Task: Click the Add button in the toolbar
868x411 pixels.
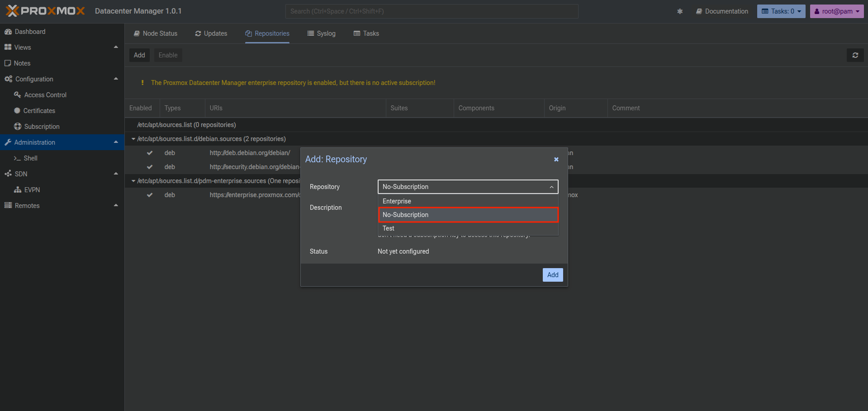Action: pos(139,55)
